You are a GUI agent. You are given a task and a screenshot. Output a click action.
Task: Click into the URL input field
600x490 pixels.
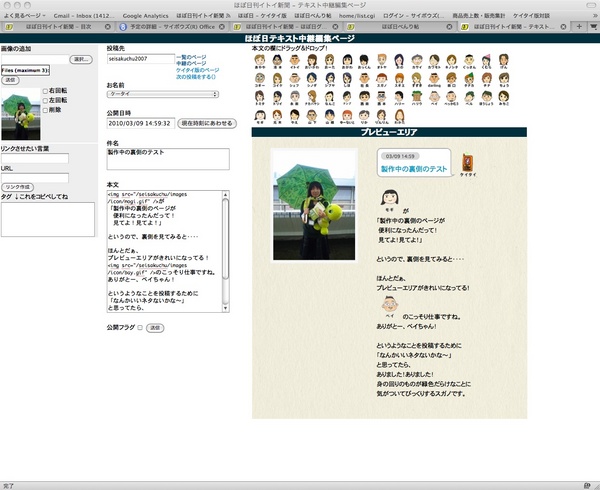[x=34, y=177]
